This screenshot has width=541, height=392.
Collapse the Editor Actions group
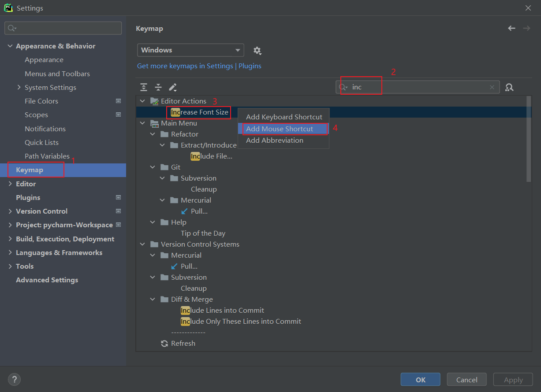142,101
